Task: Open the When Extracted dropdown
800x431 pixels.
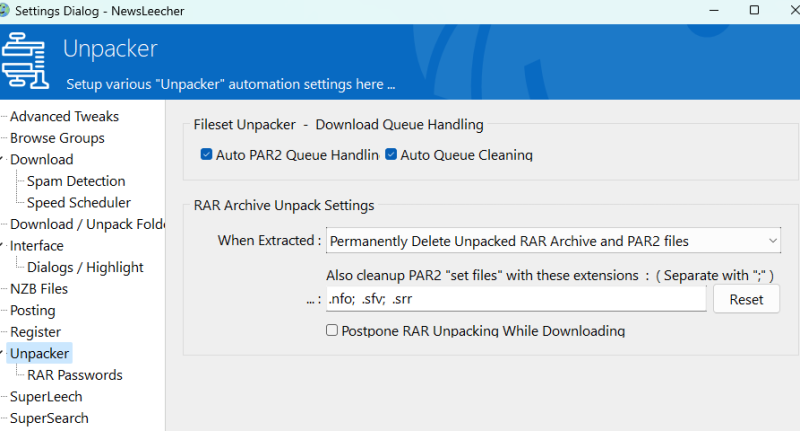Action: (553, 241)
